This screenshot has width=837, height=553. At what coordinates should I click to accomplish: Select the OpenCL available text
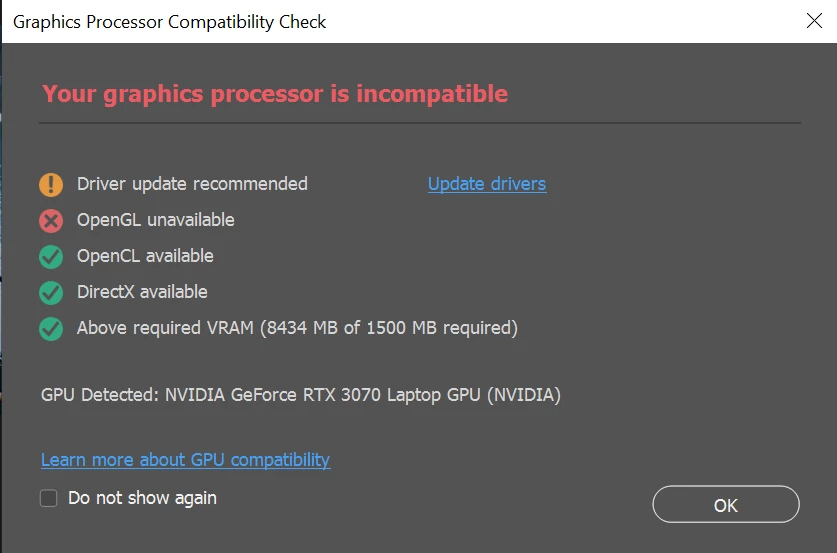click(145, 256)
